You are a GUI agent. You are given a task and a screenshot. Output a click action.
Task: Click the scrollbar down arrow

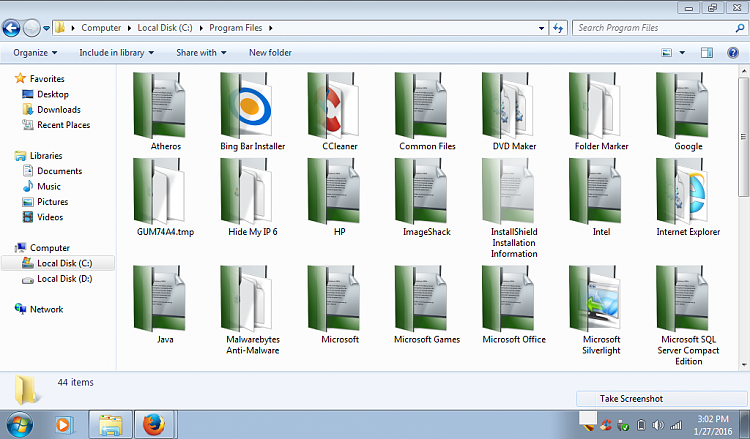pos(743,365)
